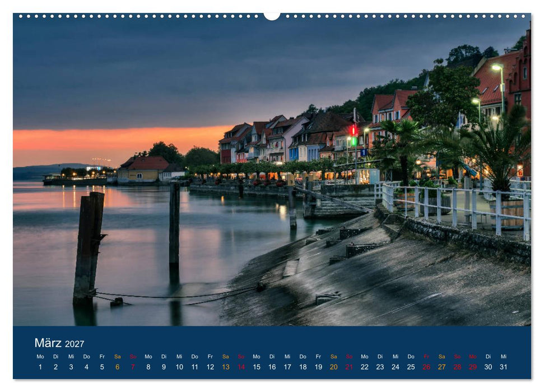The width and height of the screenshot is (544, 392).
Task: Choose day 18 in the calendar row
Action: coord(303,367)
